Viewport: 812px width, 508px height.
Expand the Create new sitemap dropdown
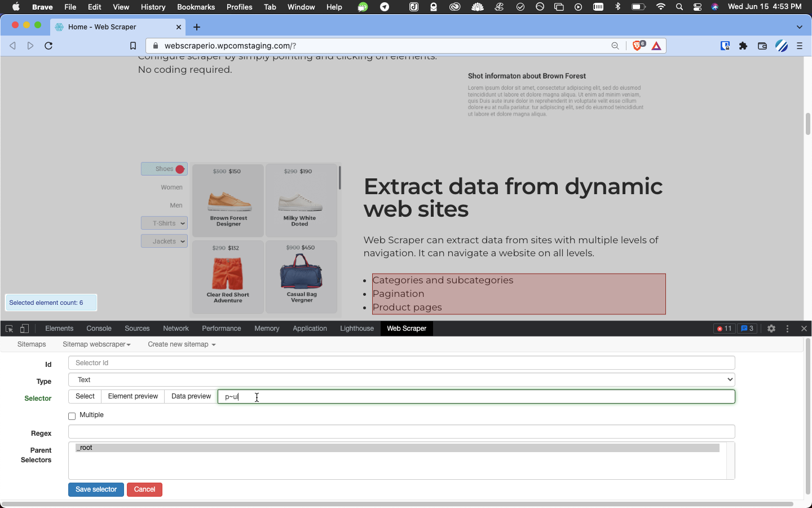coord(182,344)
